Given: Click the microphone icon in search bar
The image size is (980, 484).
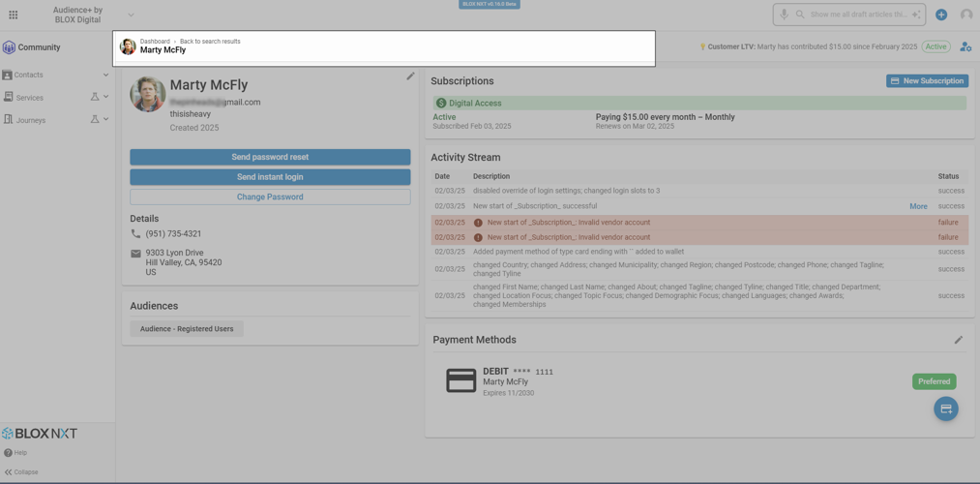Looking at the screenshot, I should click(x=784, y=15).
